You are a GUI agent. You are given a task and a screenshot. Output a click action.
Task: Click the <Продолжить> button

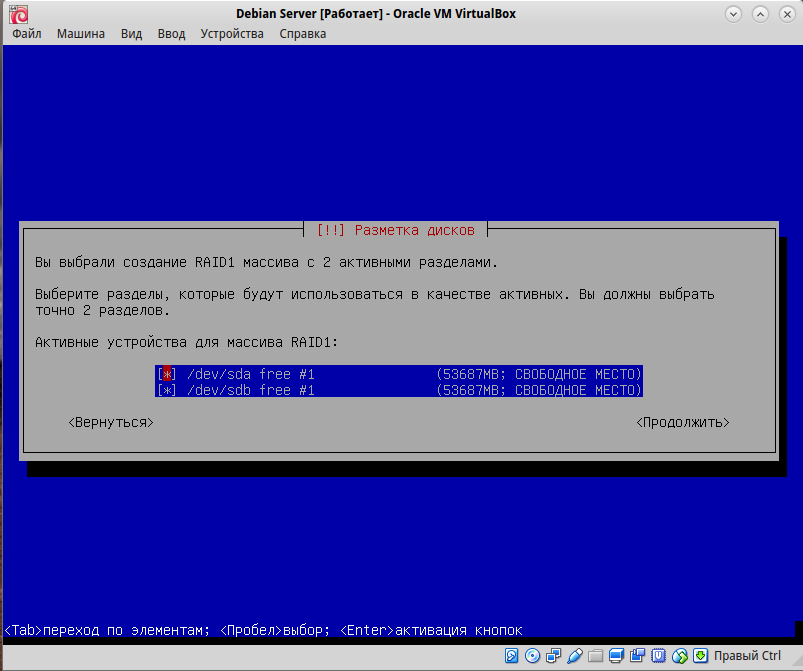point(683,423)
